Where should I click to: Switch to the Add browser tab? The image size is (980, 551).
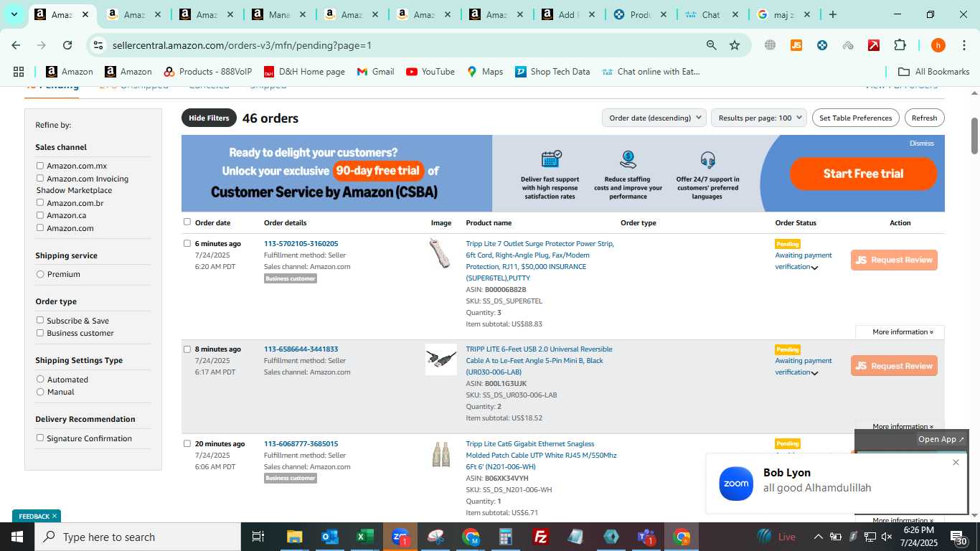(x=567, y=14)
